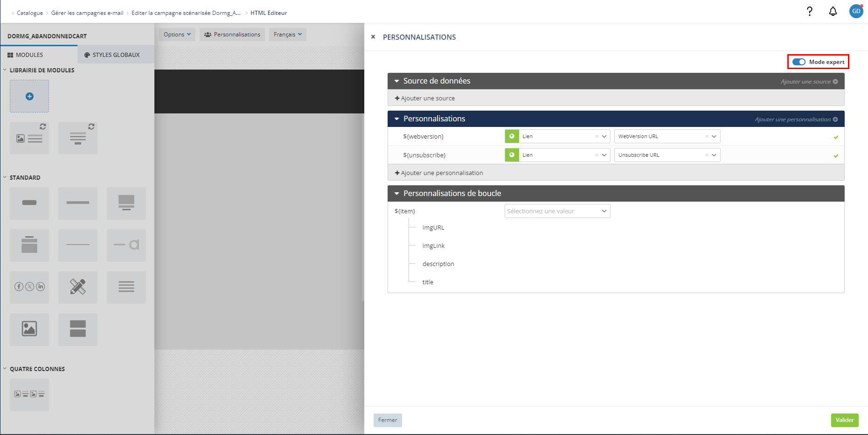
Task: Select the text paragraph module
Action: tap(126, 288)
